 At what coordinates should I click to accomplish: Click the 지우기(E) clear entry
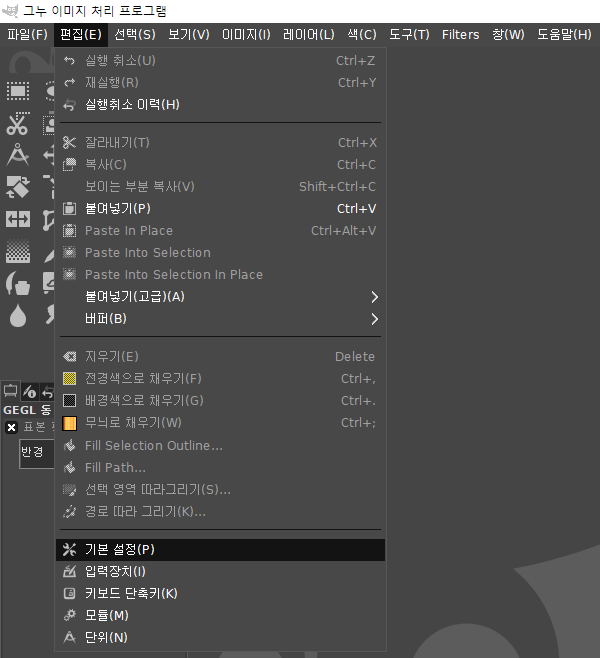[x=220, y=357]
